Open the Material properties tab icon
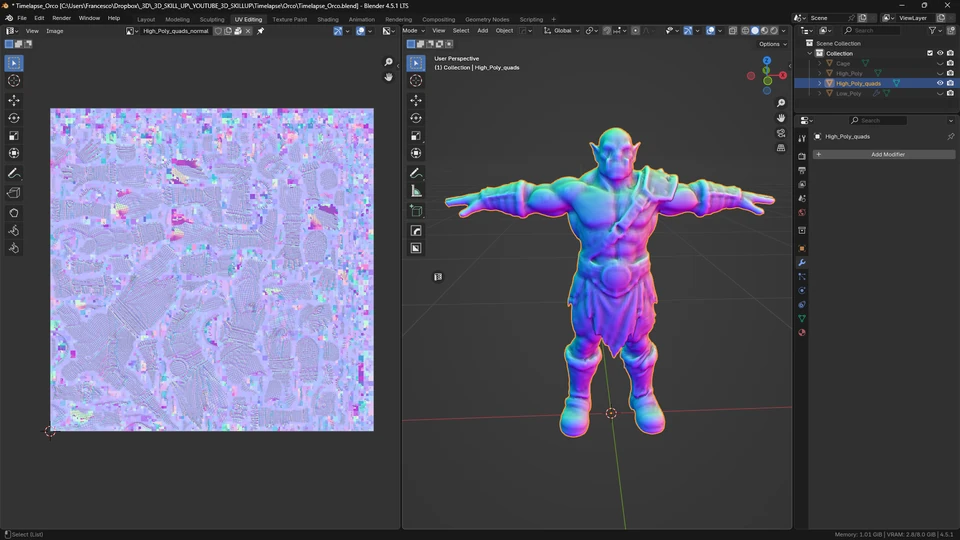The width and height of the screenshot is (960, 540). [801, 332]
